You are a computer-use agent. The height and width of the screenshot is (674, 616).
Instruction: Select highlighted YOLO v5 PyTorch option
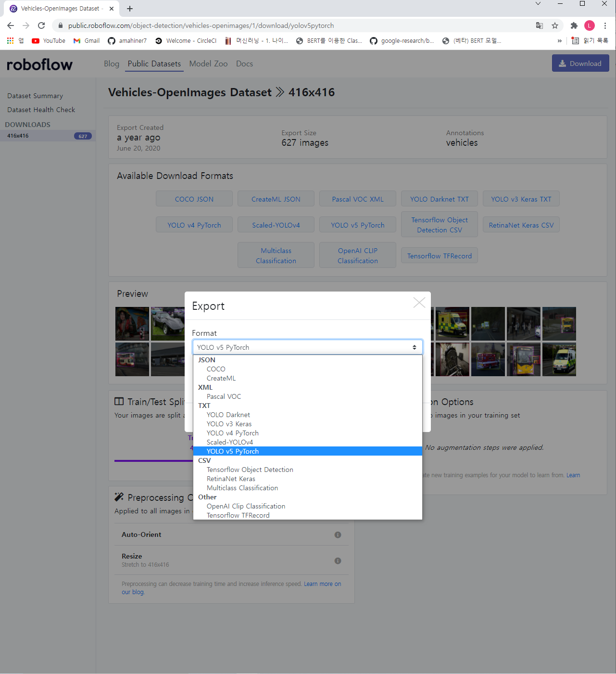click(308, 451)
